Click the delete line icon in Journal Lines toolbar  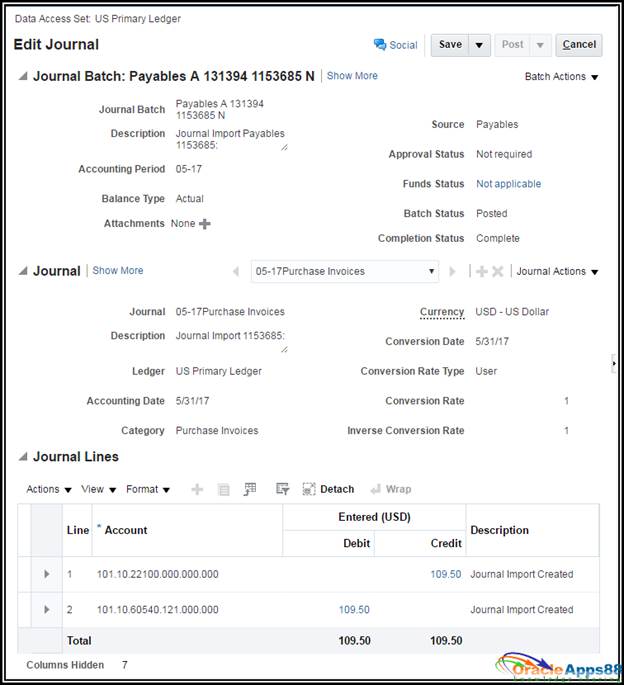(x=223, y=490)
